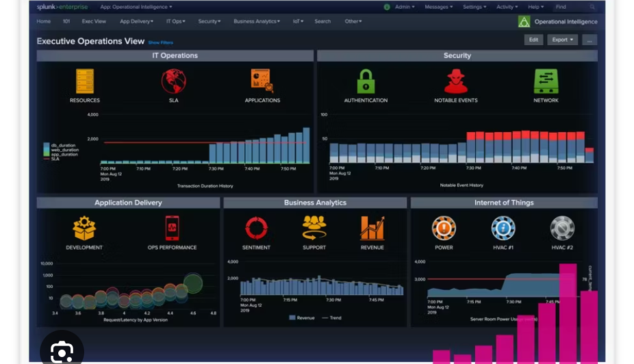Viewport: 634px width, 364px height.
Task: Expand the Export dropdown button
Action: point(562,40)
